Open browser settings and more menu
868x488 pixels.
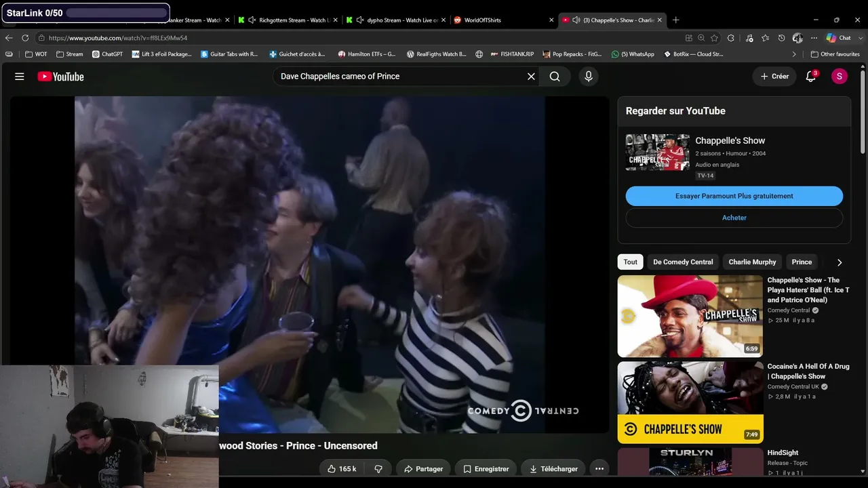tap(814, 38)
